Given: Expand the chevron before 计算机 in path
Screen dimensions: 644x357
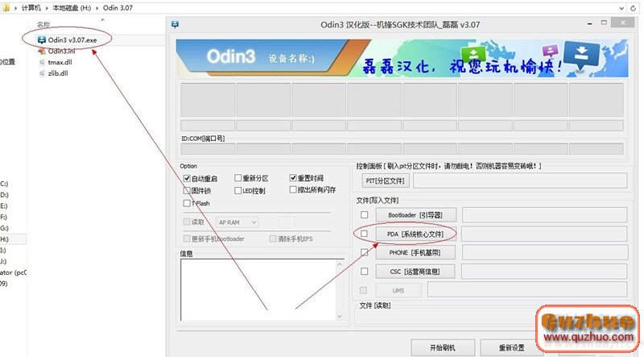Looking at the screenshot, I should coord(15,8).
